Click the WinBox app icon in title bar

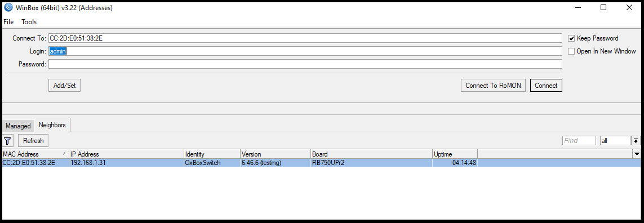[x=8, y=8]
